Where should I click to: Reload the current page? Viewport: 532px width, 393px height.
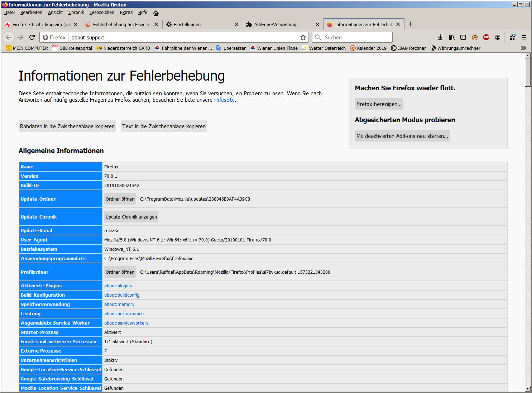[x=32, y=37]
